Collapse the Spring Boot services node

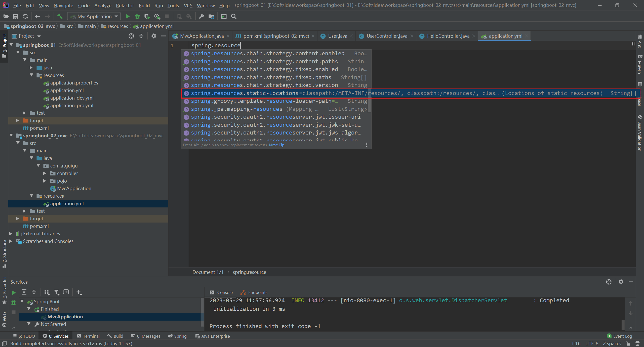click(x=22, y=301)
